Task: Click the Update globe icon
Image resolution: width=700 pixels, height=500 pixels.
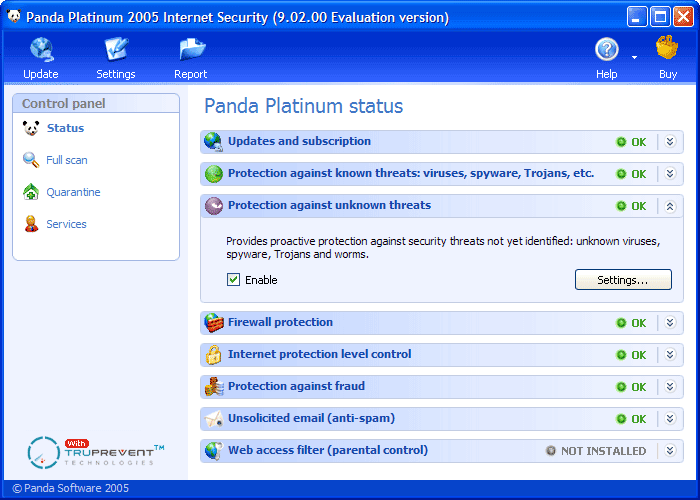Action: pos(42,49)
